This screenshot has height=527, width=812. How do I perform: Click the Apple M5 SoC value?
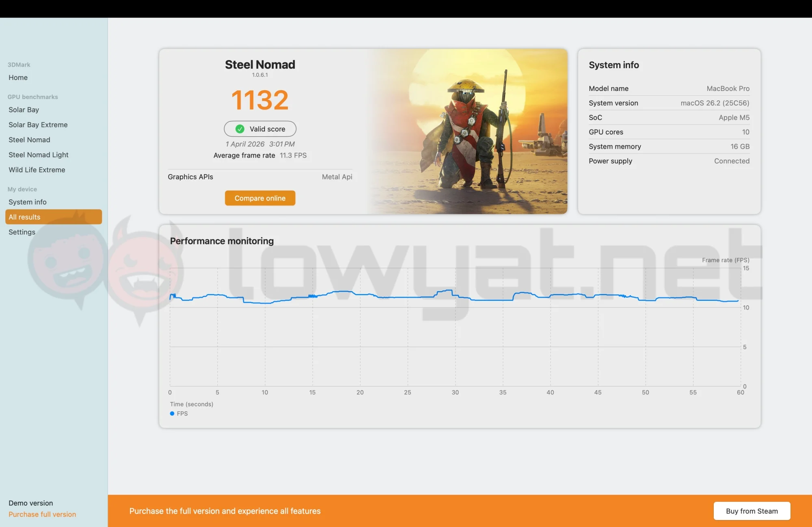click(x=734, y=117)
